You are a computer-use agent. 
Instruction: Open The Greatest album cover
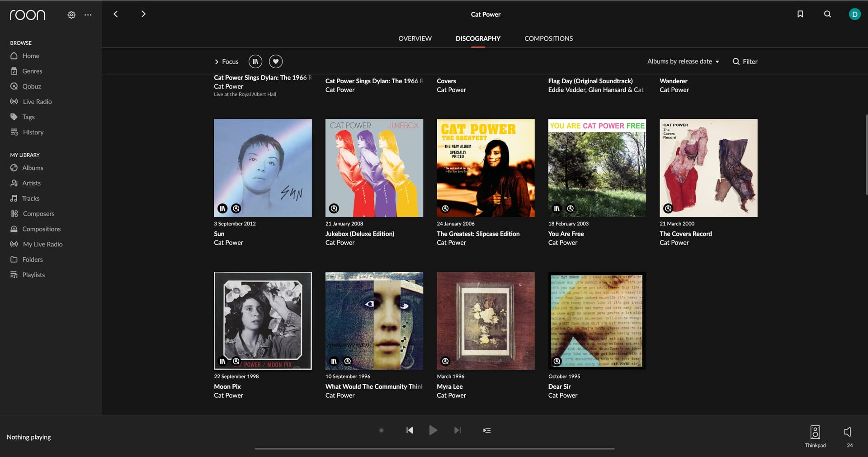click(x=486, y=168)
